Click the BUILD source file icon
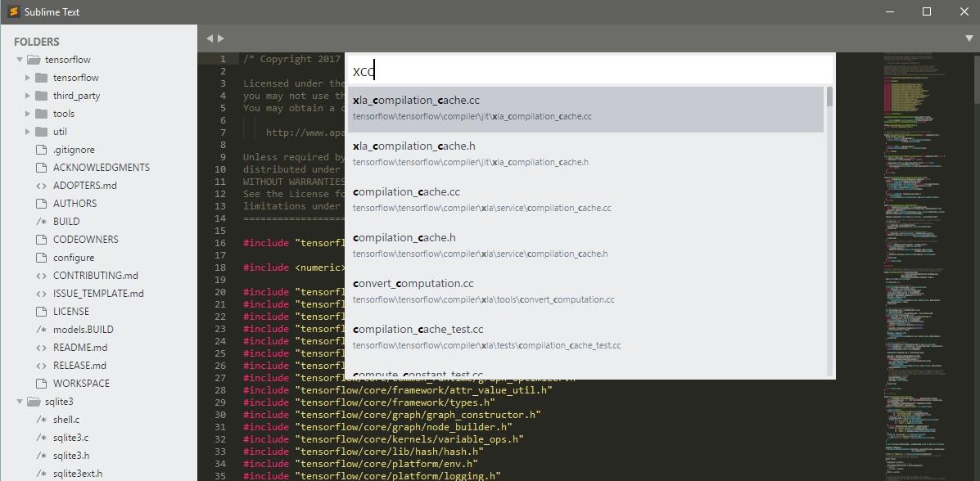 pos(41,222)
